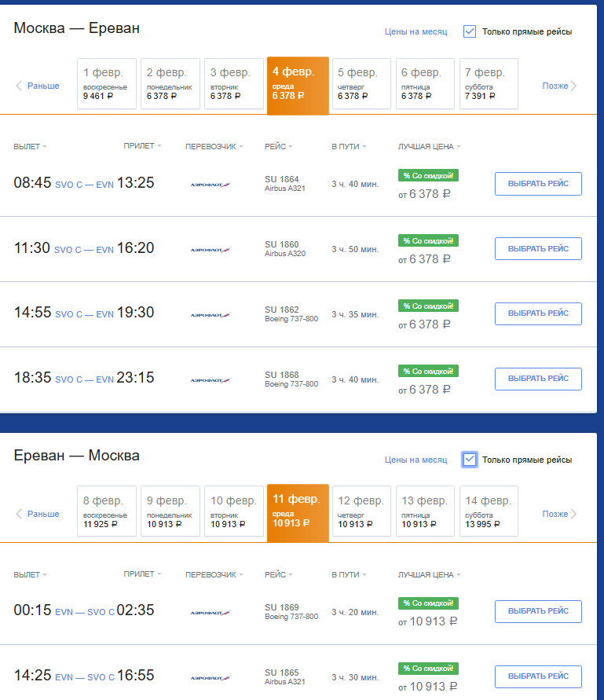
Task: Sort outbound flights by 'Лучшая цена'
Action: click(x=429, y=146)
